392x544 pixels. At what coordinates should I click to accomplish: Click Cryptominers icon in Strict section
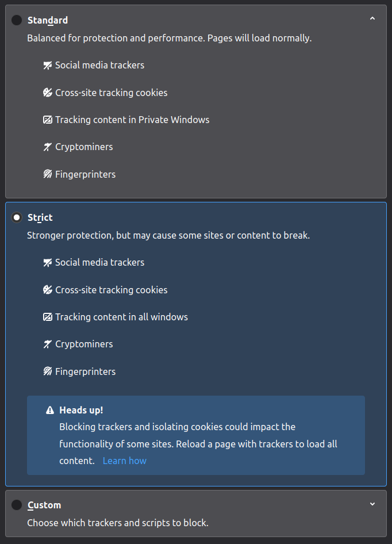(48, 344)
